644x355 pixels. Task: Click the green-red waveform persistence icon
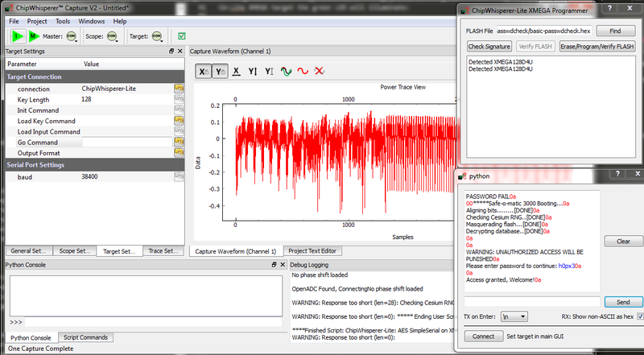pos(287,72)
